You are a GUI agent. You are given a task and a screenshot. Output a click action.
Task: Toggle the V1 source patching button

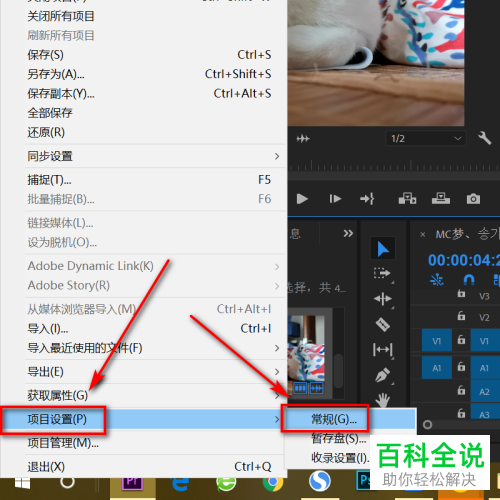click(x=437, y=340)
